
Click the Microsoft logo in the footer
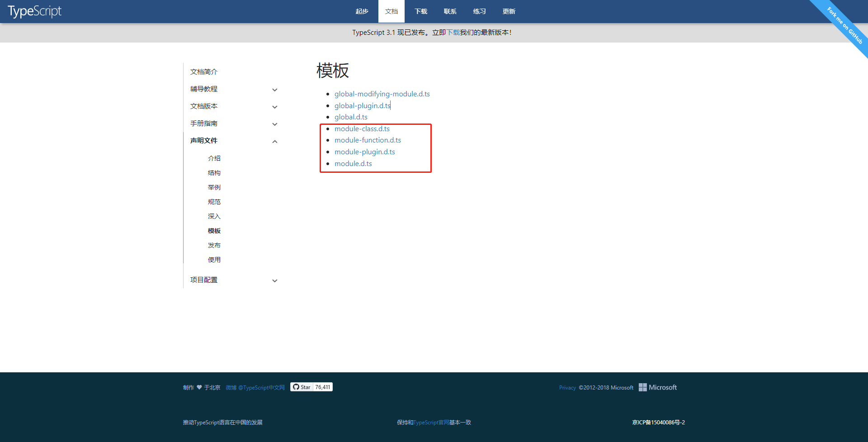point(658,387)
